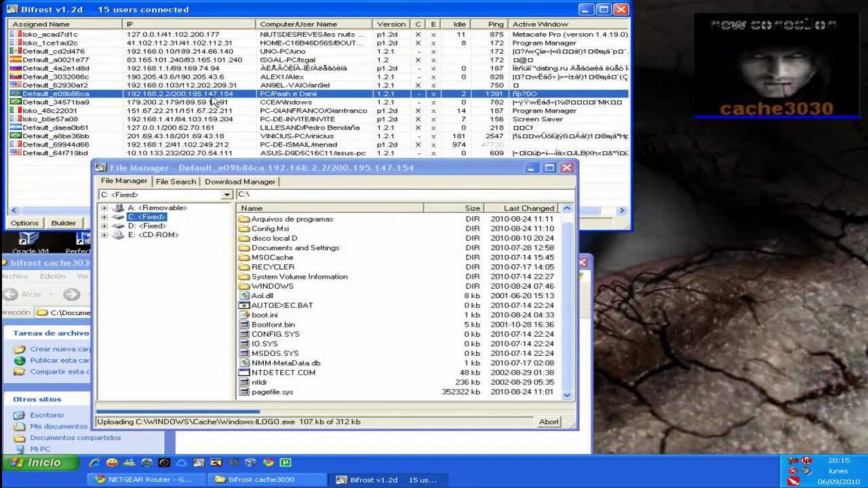Expand the C: Fixed drive node
The image size is (868, 488).
tap(104, 217)
